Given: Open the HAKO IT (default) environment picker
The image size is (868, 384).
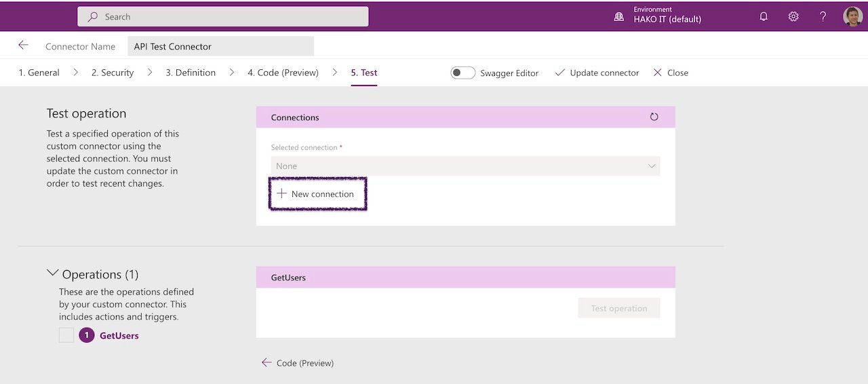Looking at the screenshot, I should click(667, 19).
